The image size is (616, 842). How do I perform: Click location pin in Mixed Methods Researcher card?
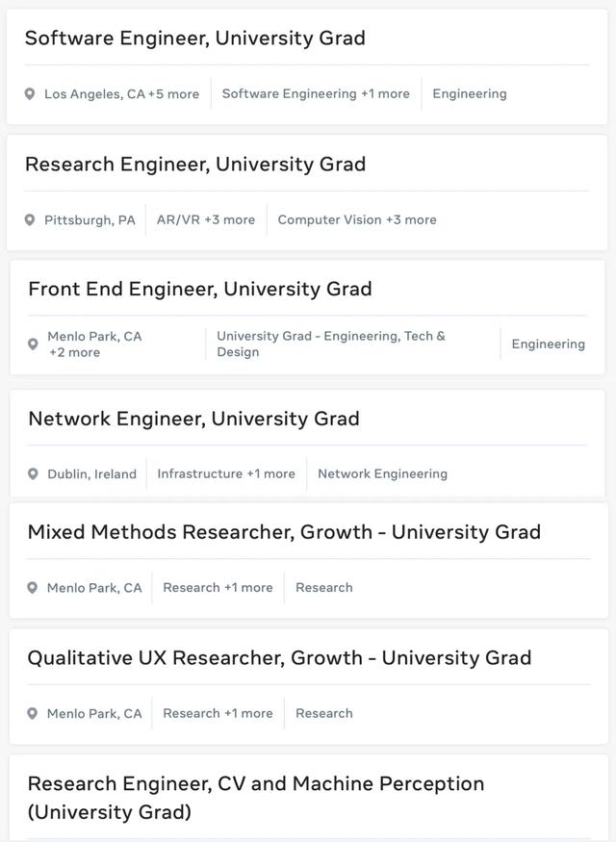32,588
